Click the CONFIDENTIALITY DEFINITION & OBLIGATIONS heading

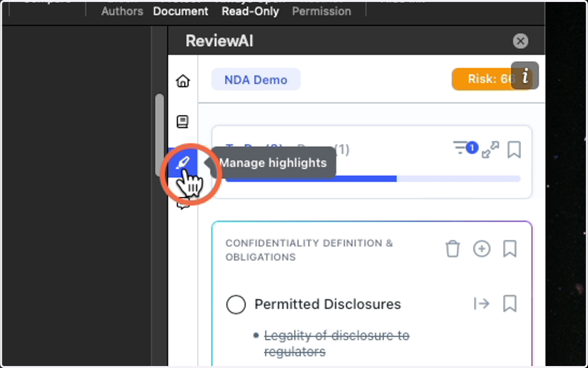(x=309, y=250)
